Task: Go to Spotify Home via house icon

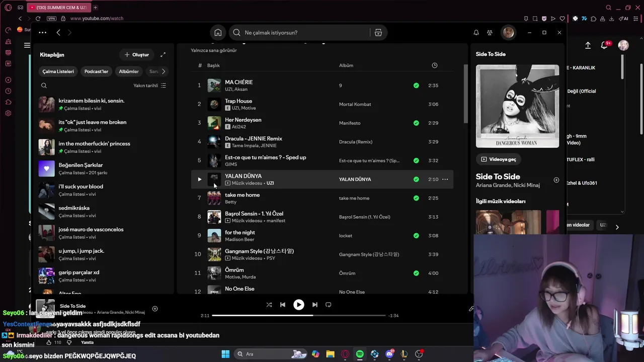Action: click(218, 33)
